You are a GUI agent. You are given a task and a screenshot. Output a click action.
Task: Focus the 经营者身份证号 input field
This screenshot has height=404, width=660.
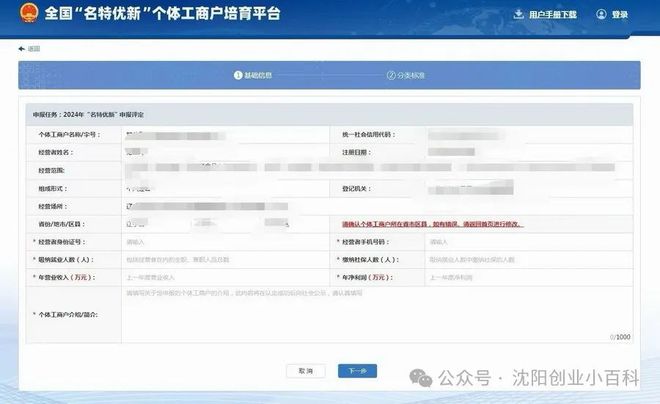coord(225,242)
